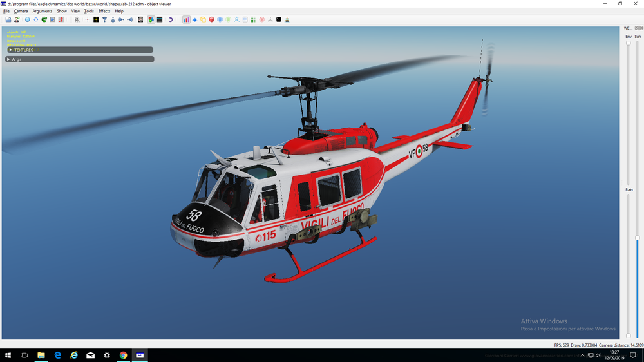Click the Rain slider handle at bottom
The image size is (644, 362).
click(x=629, y=336)
